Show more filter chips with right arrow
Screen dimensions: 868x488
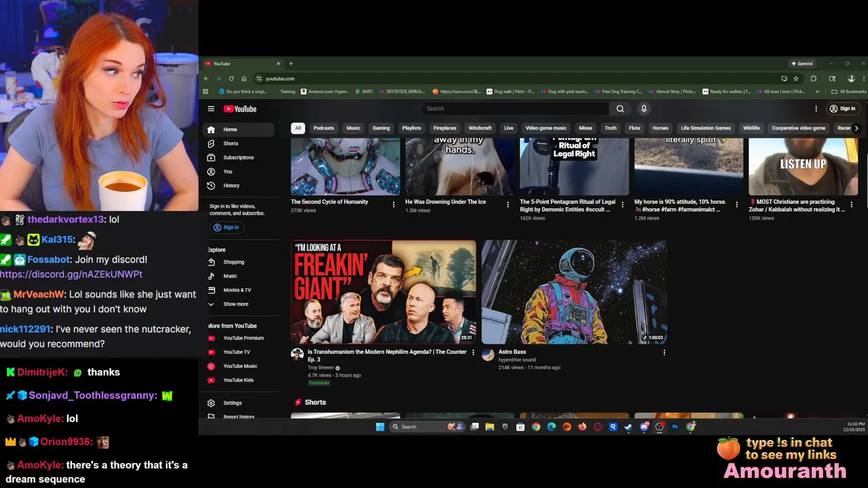click(856, 128)
